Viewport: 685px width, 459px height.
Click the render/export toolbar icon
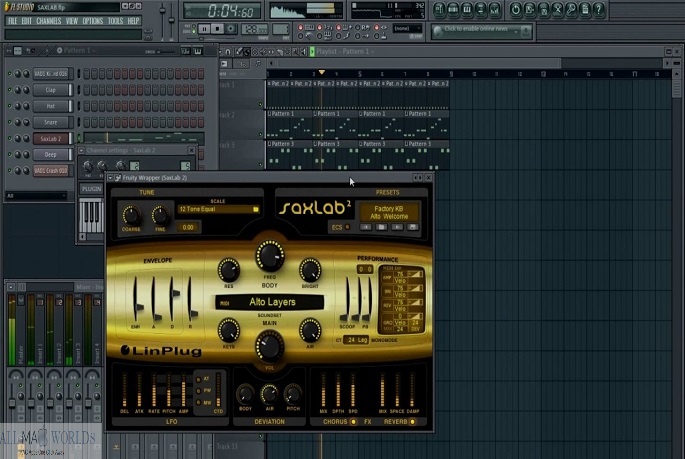click(x=544, y=10)
